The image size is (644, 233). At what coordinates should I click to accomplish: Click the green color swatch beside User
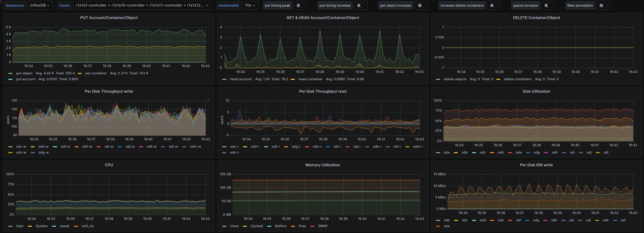10,226
